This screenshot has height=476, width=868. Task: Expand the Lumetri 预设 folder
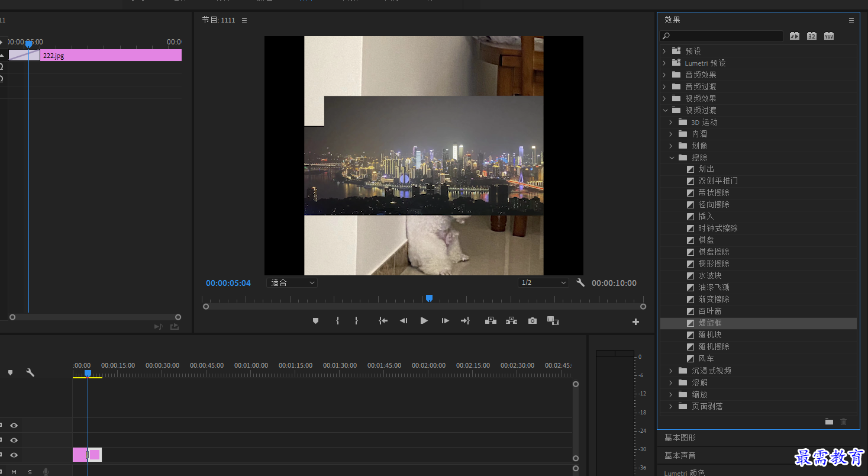664,63
